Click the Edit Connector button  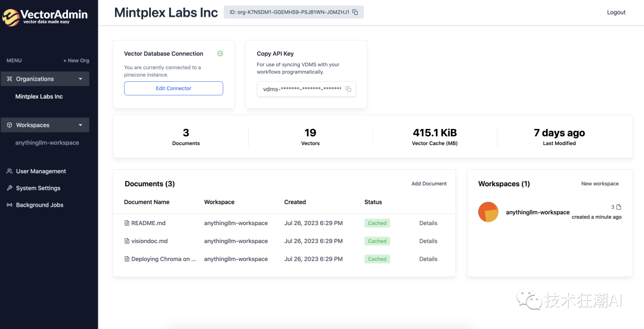pos(174,88)
